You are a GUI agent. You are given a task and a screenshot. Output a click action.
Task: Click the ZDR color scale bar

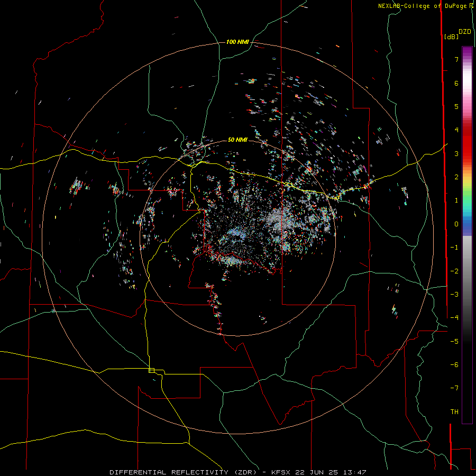click(467, 235)
